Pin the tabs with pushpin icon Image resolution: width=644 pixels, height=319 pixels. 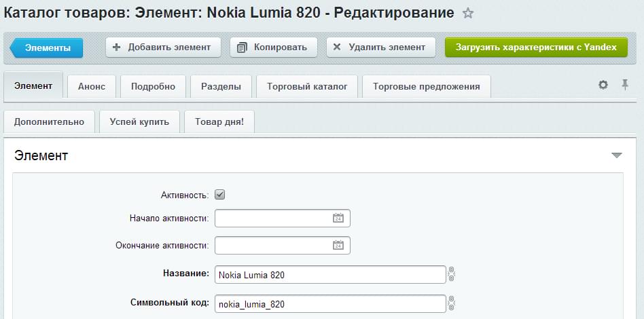click(x=625, y=85)
